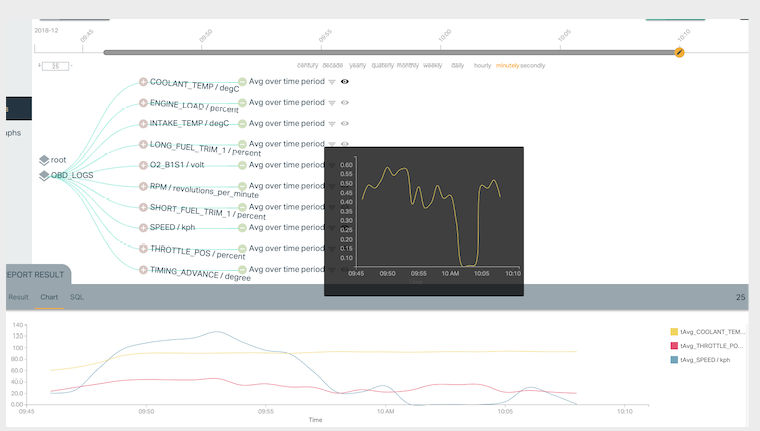Click the tAvg_SPEED blue legend swatch

point(674,359)
